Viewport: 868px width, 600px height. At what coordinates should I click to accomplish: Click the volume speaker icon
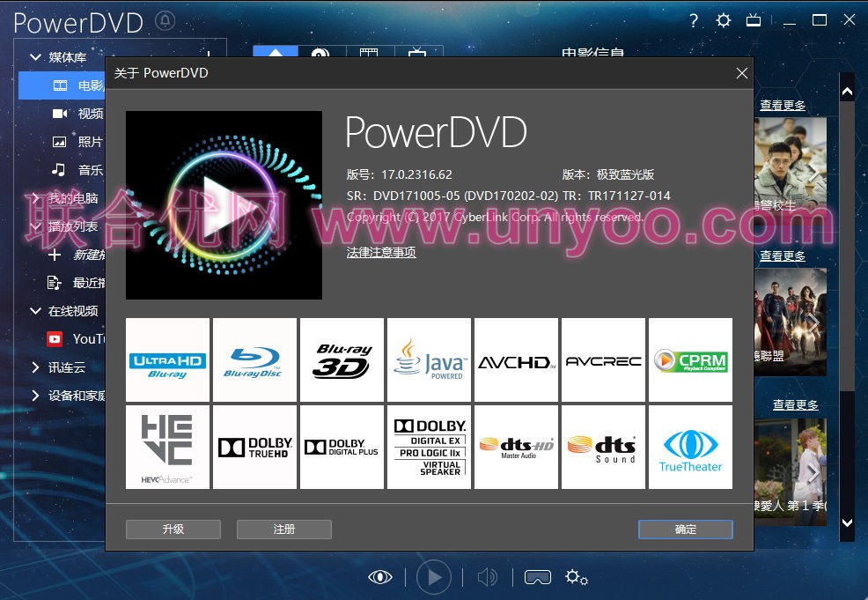click(x=487, y=577)
